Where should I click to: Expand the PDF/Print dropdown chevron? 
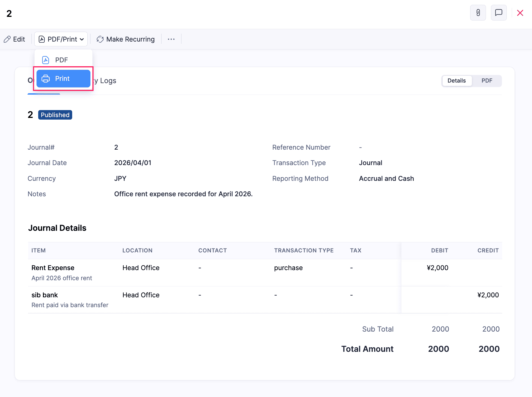point(82,39)
